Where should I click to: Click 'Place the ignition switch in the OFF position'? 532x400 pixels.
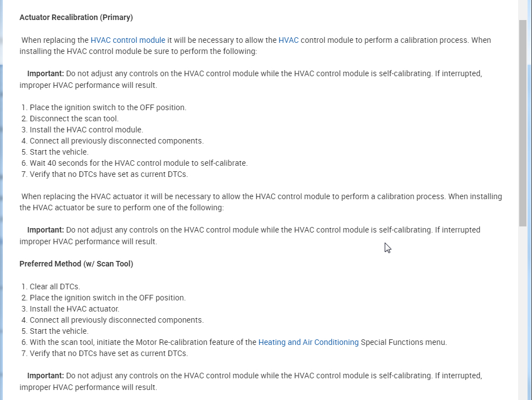pos(108,298)
